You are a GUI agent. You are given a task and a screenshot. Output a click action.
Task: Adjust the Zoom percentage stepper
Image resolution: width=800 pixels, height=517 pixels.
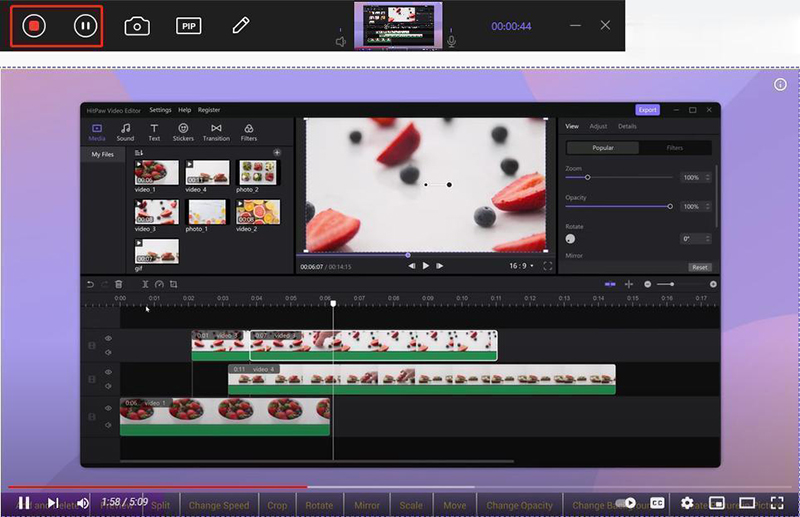point(708,178)
